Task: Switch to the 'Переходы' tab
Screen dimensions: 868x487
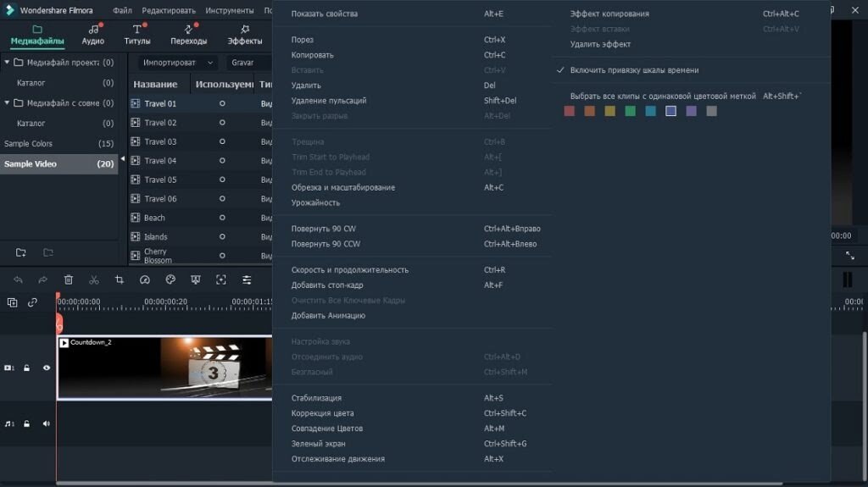Action: [x=188, y=35]
